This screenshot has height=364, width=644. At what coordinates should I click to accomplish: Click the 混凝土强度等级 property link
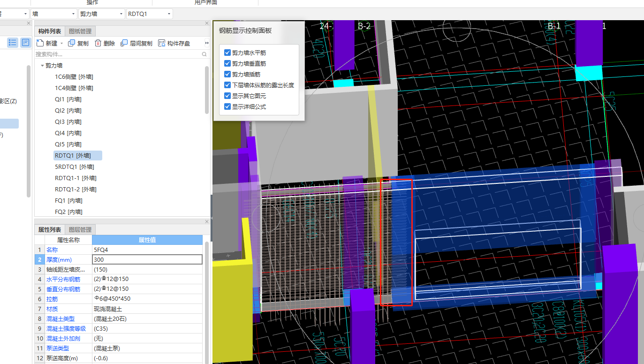[x=66, y=328]
